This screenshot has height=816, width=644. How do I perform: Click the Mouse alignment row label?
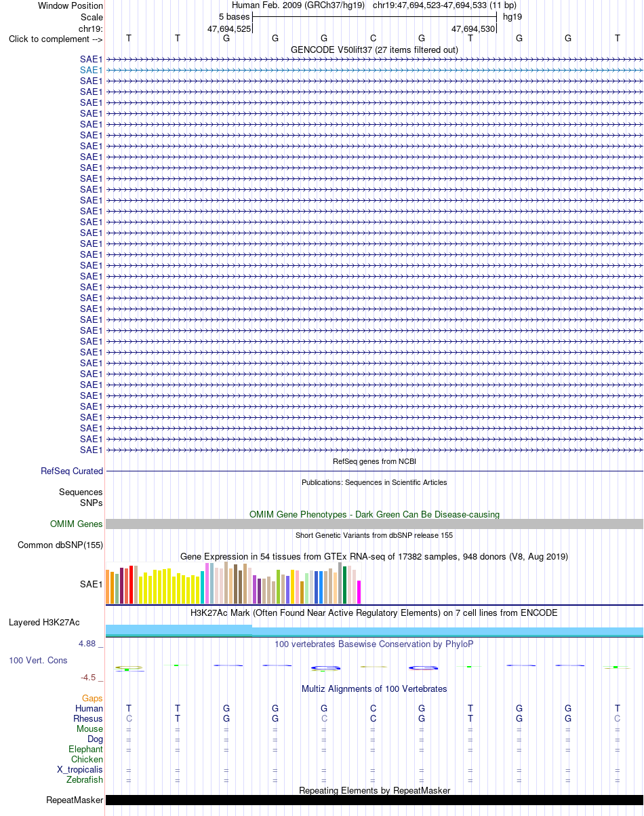tap(90, 728)
